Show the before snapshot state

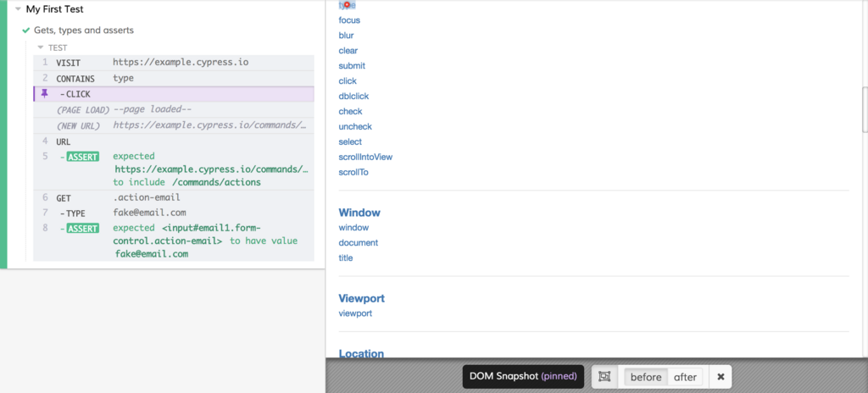click(x=646, y=377)
